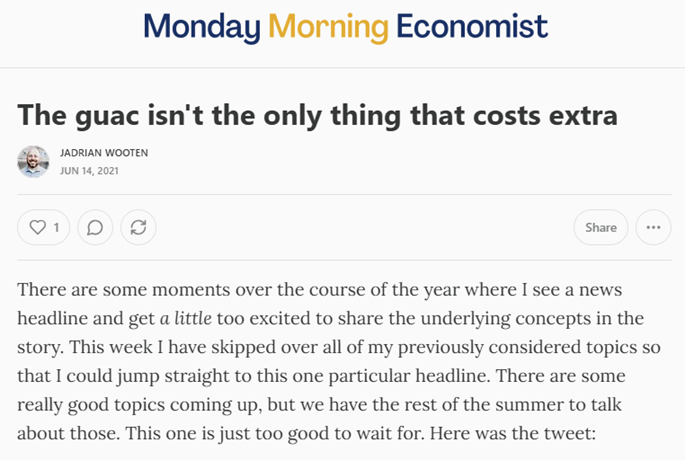The height and width of the screenshot is (460, 685).
Task: Restack the post with circular arrows icon
Action: tap(139, 228)
